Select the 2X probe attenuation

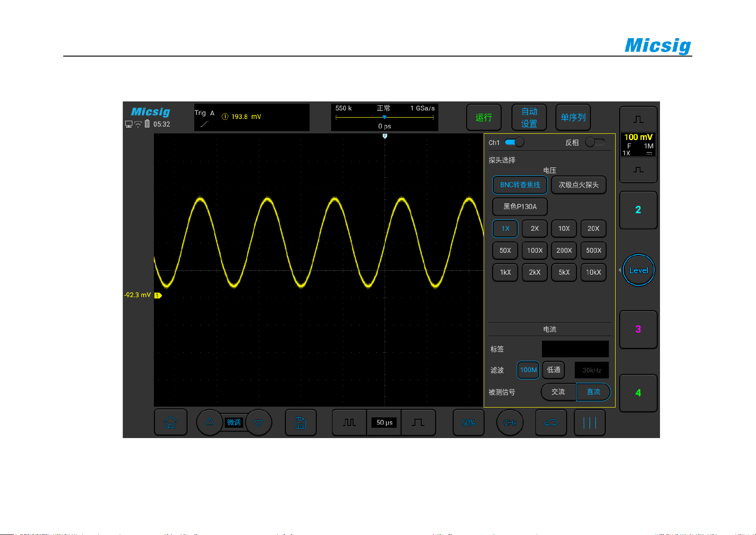(535, 228)
